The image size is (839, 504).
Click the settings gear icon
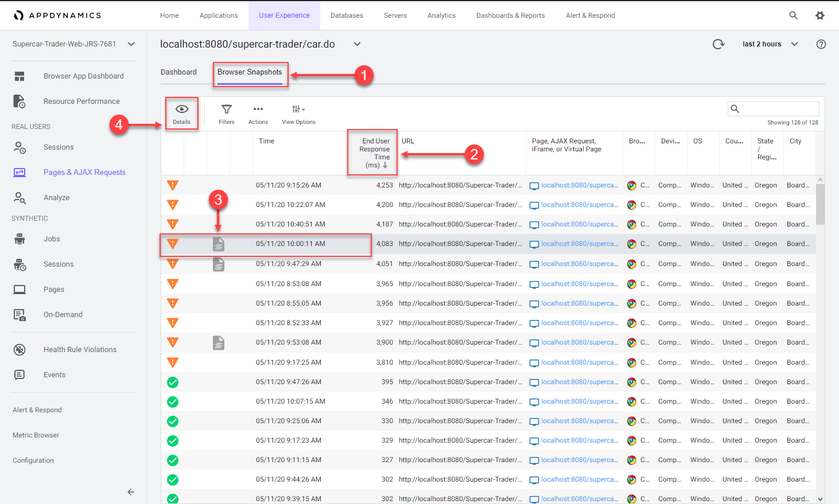(x=819, y=15)
